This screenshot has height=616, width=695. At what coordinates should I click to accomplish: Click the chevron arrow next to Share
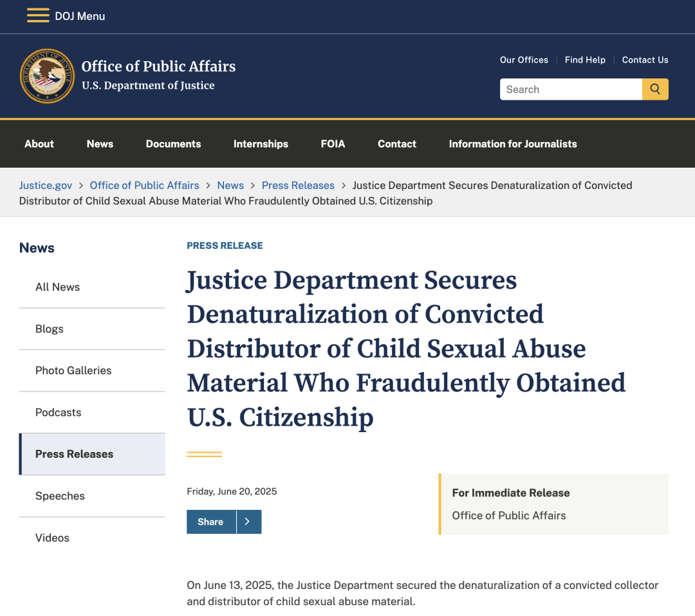[248, 521]
